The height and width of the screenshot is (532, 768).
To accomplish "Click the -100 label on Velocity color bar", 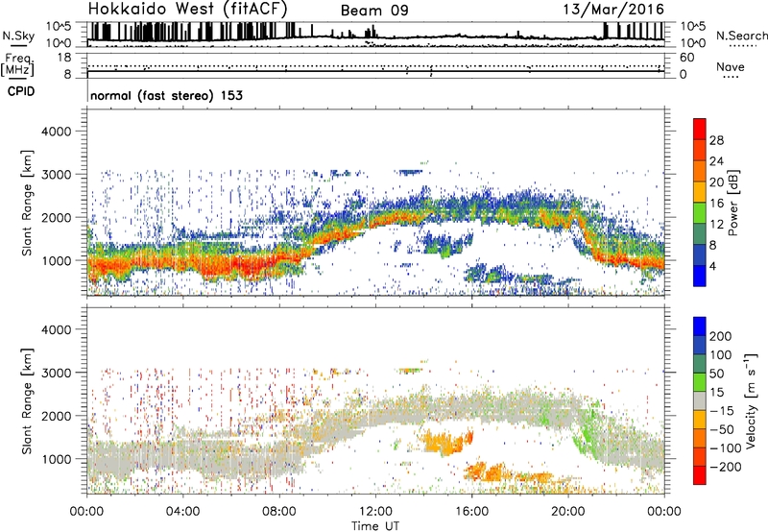I will tap(726, 448).
